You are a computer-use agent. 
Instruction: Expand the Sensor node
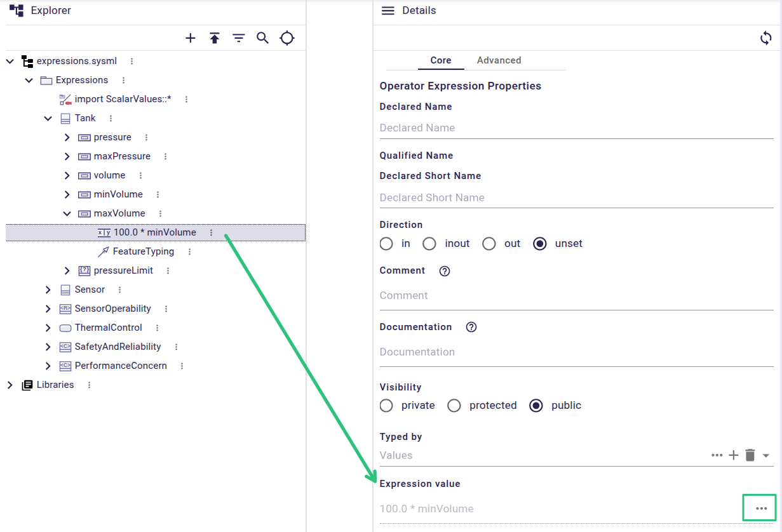[48, 289]
